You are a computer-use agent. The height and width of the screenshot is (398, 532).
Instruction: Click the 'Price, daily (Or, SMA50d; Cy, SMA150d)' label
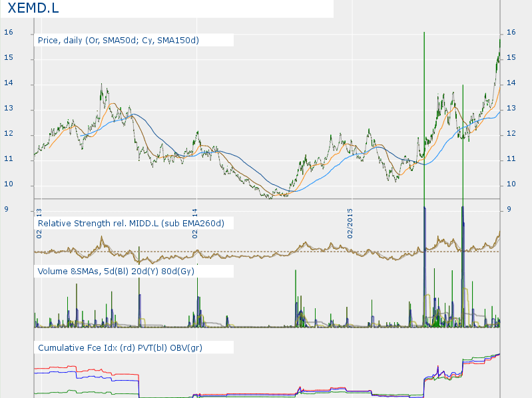(119, 41)
